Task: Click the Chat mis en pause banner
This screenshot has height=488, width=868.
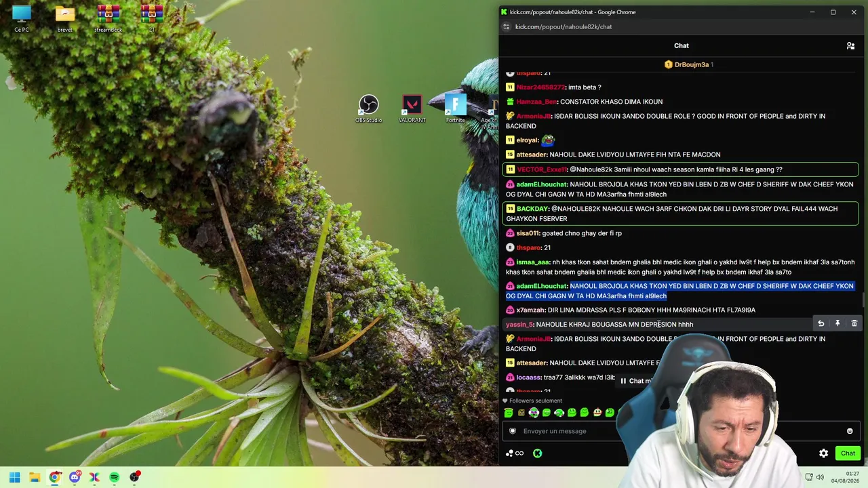Action: click(x=637, y=381)
